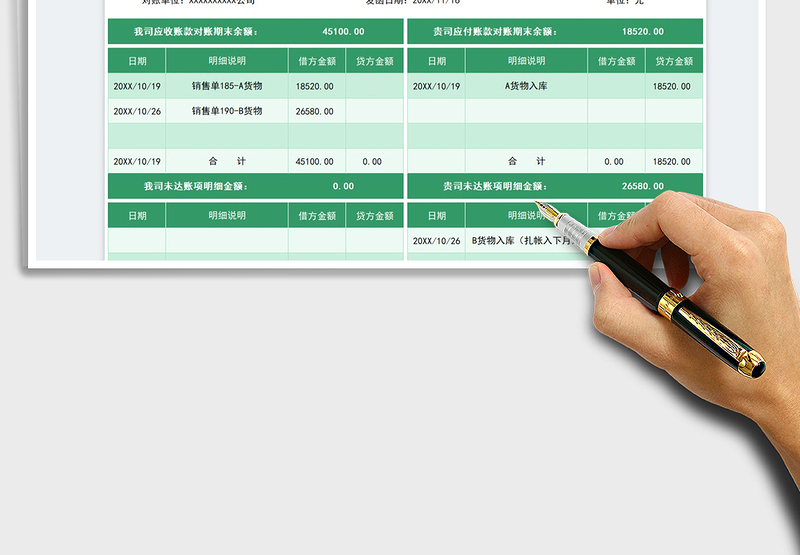Select the date cell of row 销售单185-A货物
The image size is (800, 555).
tap(137, 86)
